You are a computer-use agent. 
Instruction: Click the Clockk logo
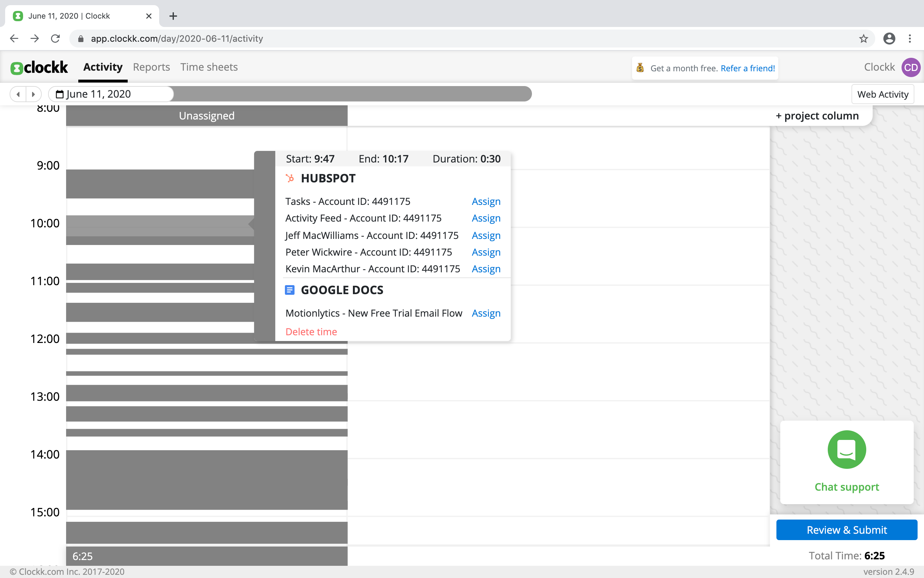coord(39,68)
